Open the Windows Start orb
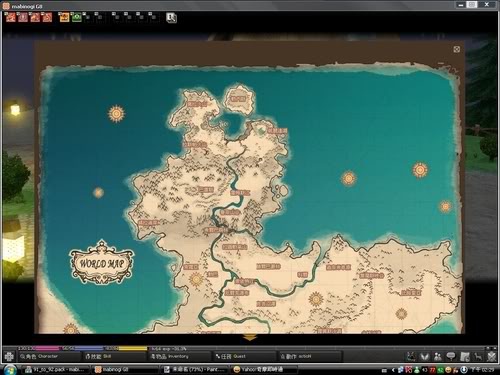 point(10,369)
